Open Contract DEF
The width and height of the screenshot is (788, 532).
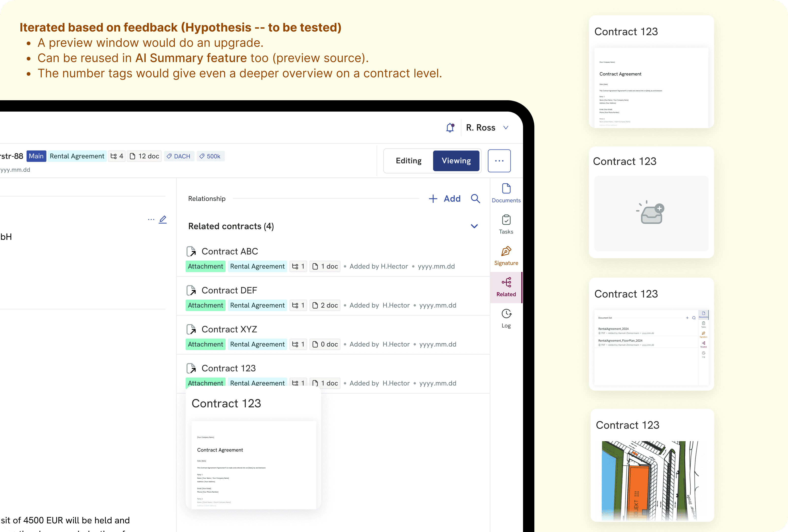229,290
